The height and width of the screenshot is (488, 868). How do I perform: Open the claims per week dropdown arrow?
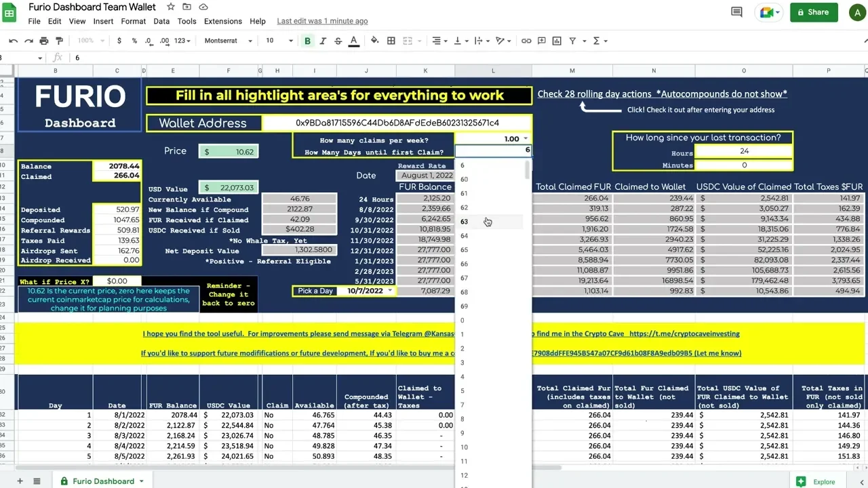[525, 139]
